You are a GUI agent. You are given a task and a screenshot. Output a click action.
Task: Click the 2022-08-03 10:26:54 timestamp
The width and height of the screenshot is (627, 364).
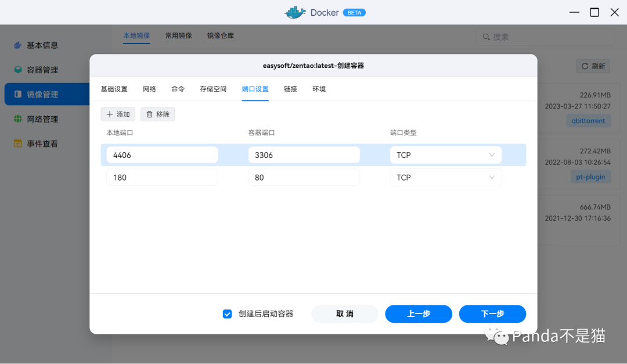(578, 163)
